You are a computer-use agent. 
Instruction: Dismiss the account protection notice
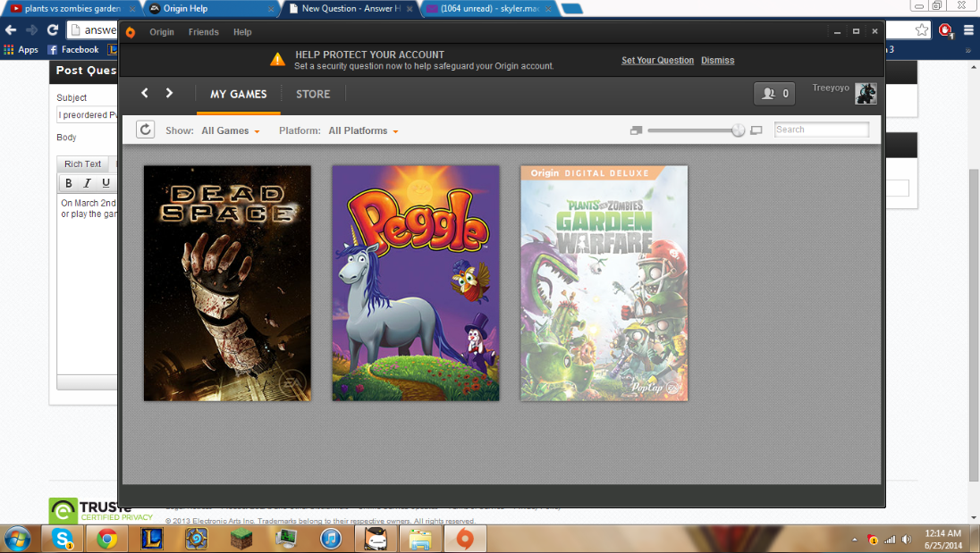tap(717, 61)
